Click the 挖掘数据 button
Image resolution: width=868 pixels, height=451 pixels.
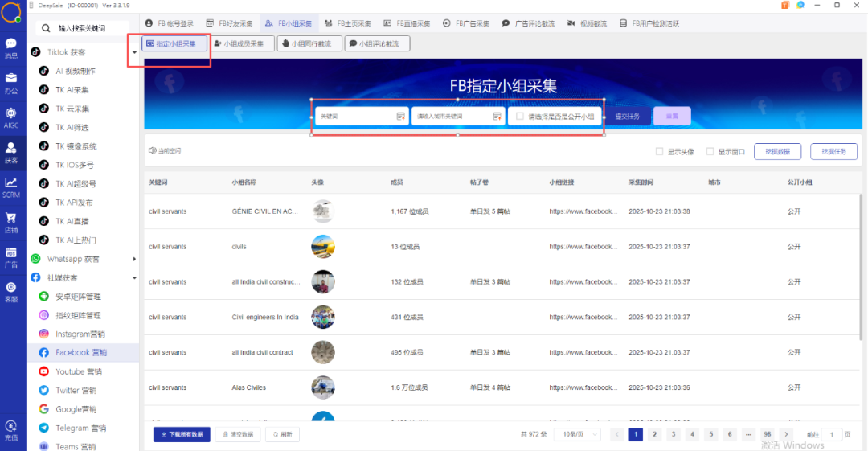coord(777,151)
